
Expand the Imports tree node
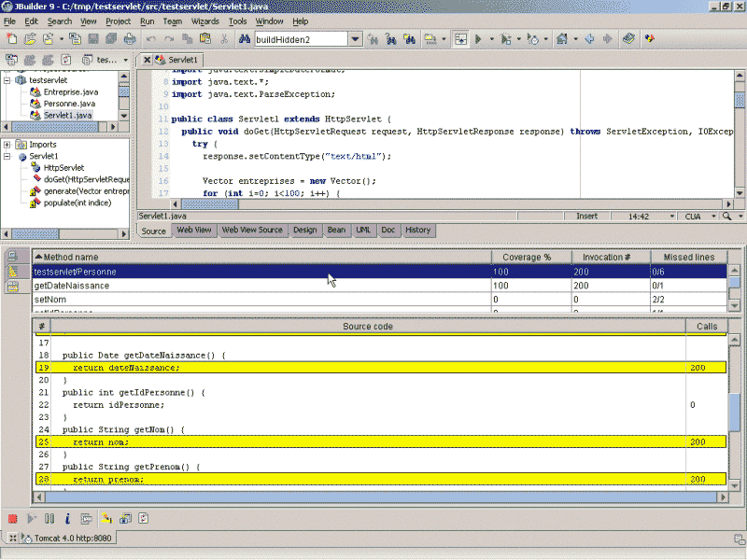(7, 145)
